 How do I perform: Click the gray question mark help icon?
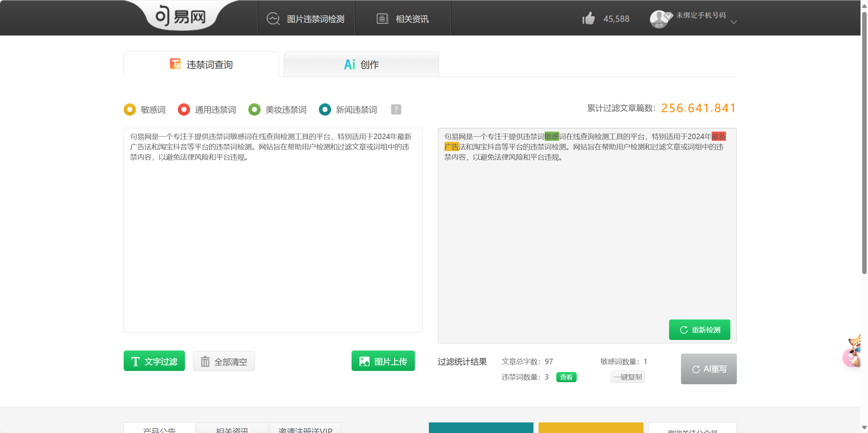click(x=396, y=109)
